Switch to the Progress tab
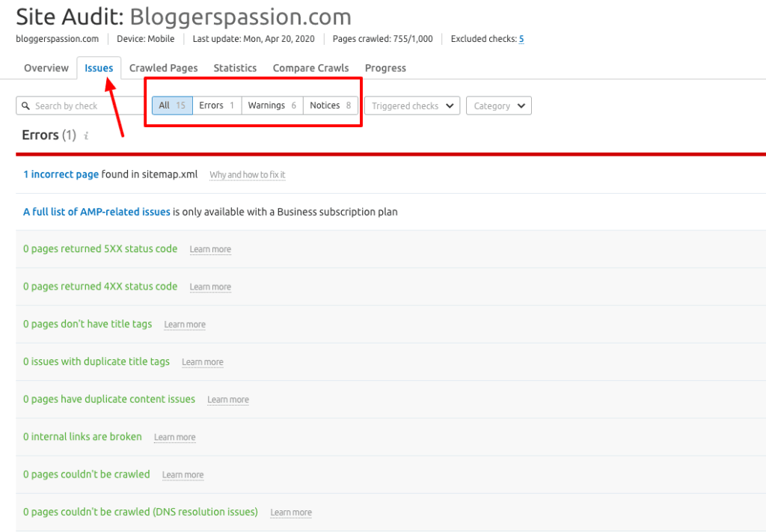This screenshot has height=532, width=766. 385,68
